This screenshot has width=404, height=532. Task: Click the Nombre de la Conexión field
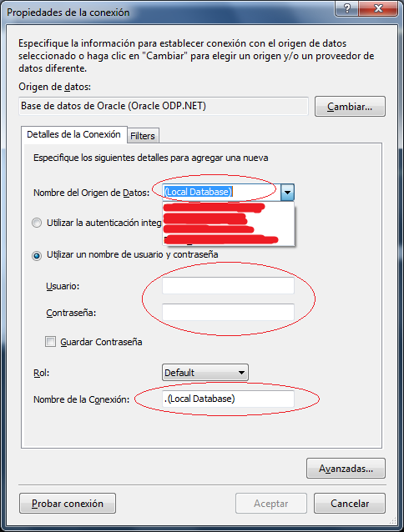228,399
